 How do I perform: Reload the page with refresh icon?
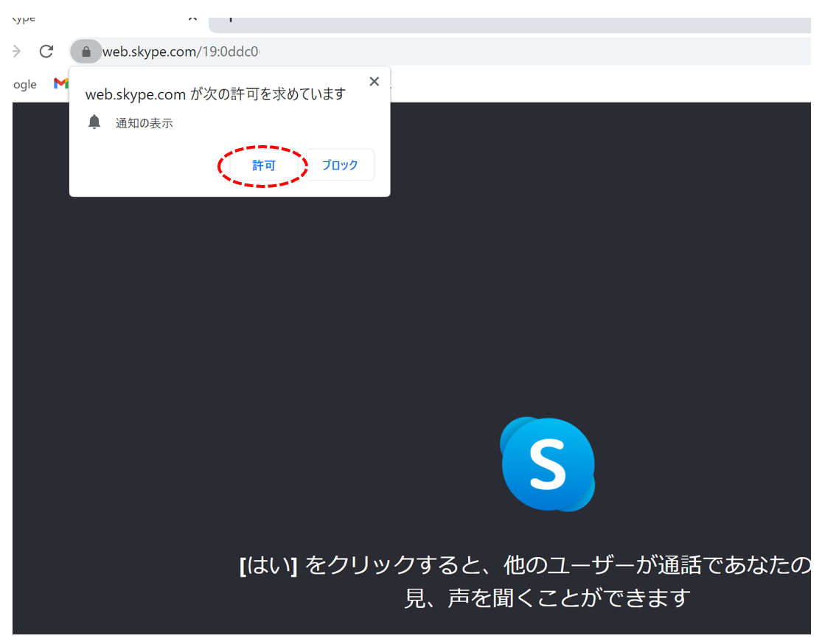46,52
